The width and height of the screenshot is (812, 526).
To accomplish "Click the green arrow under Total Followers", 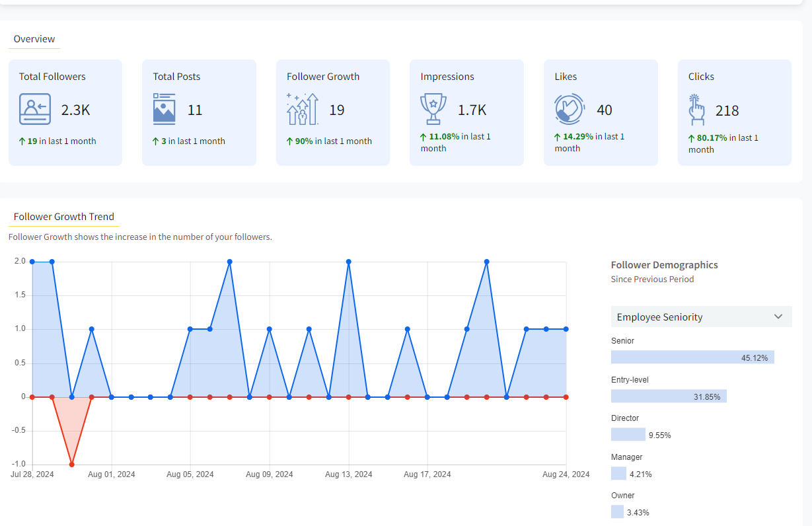I will 22,141.
